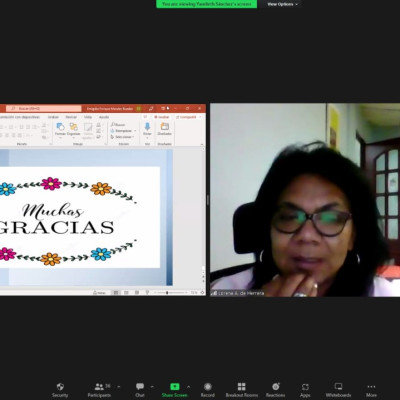
Task: Open the Organizar arrange menu
Action: [x=73, y=129]
